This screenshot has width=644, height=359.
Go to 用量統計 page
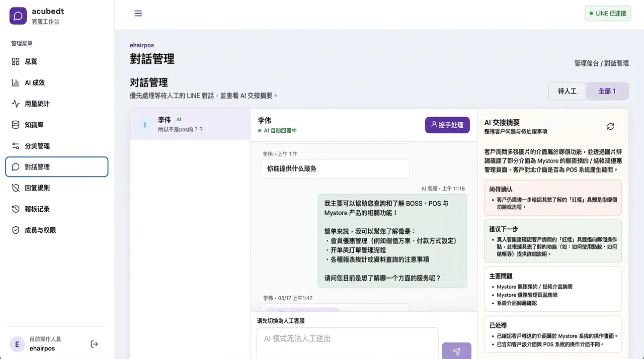point(57,104)
